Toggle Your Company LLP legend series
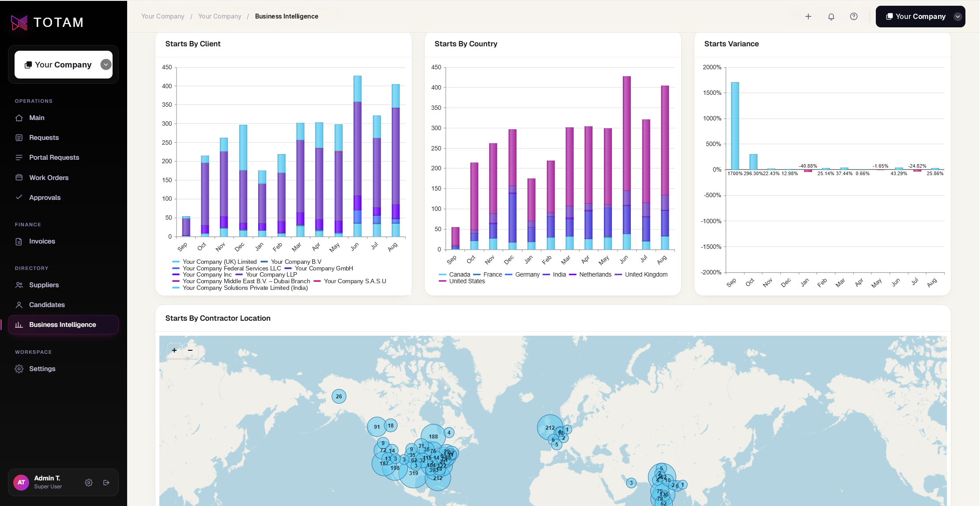Image resolution: width=980 pixels, height=506 pixels. click(266, 274)
